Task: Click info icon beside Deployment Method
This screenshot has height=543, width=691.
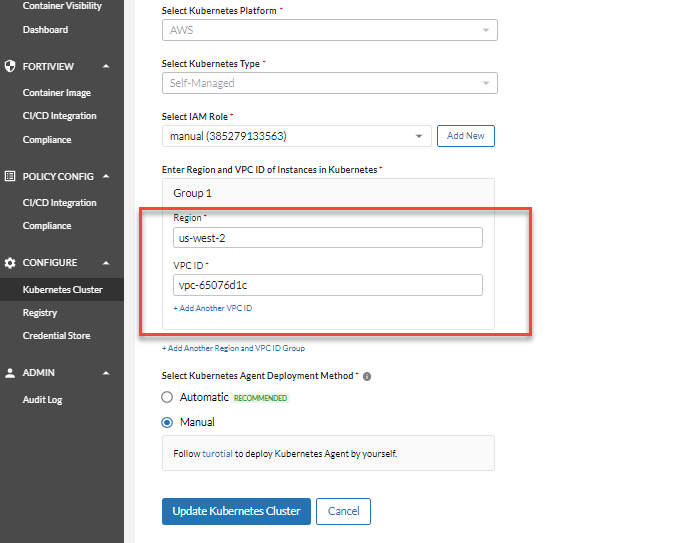Action: pyautogui.click(x=367, y=376)
